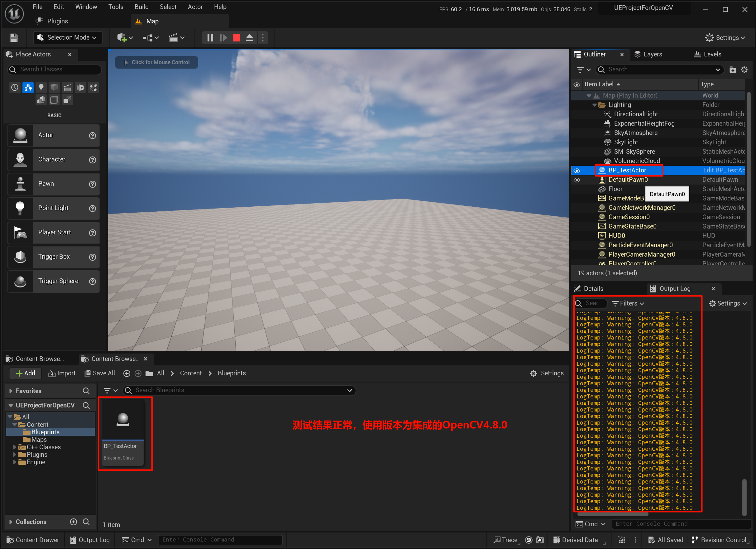Click the create new folder icon in Outliner
The height and width of the screenshot is (549, 756).
(732, 70)
